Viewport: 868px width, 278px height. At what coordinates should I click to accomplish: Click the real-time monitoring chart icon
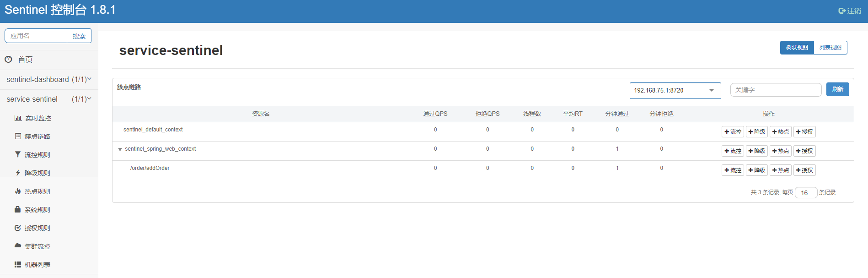[18, 118]
